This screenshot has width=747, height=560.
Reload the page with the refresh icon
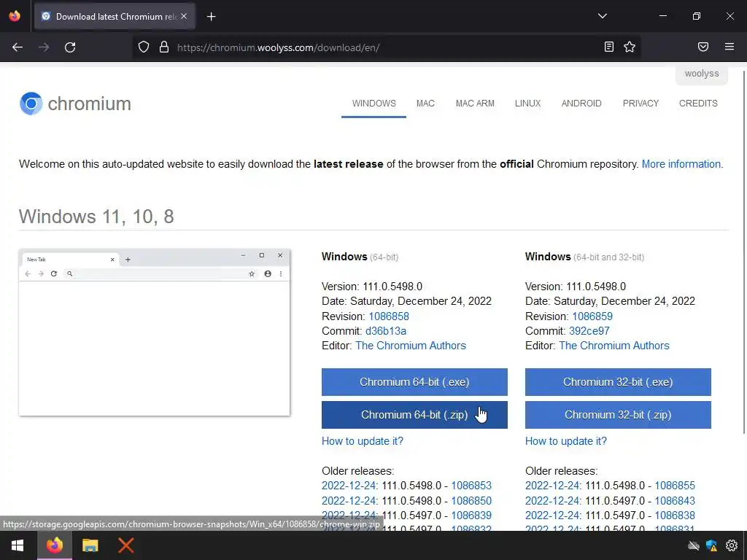tap(70, 47)
